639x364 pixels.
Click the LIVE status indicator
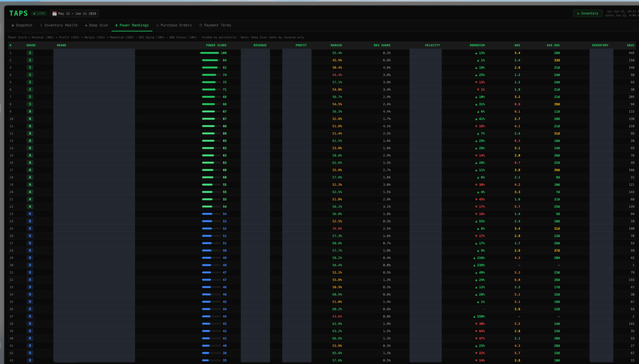pos(39,14)
